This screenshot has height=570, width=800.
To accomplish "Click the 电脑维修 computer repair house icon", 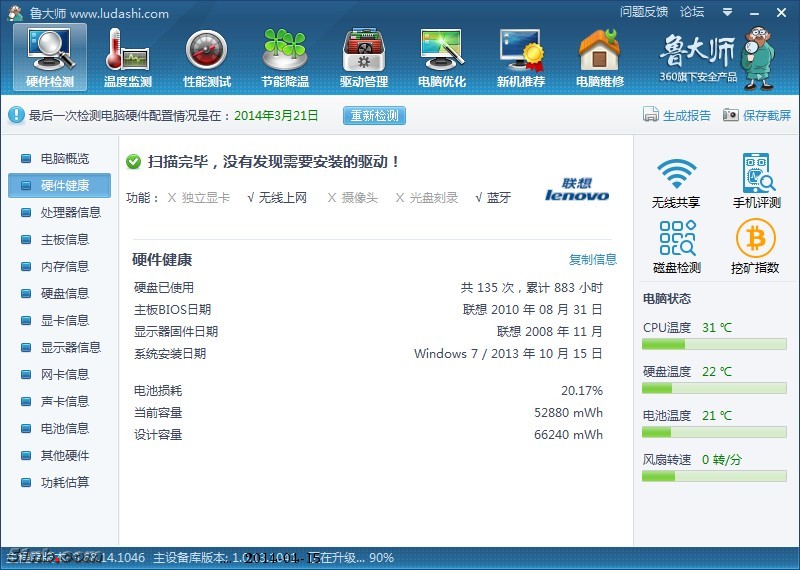I will [599, 56].
